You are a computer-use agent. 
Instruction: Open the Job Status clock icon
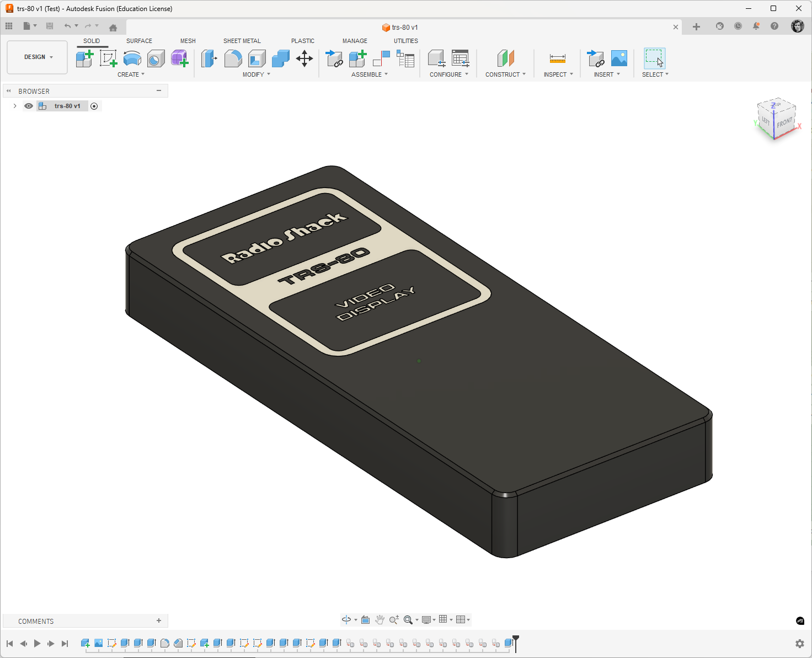pyautogui.click(x=738, y=26)
